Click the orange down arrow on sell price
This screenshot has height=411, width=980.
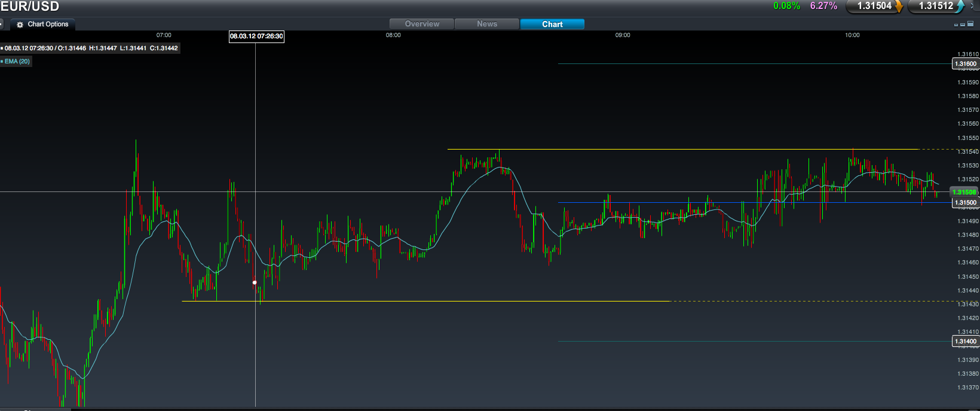(x=899, y=7)
